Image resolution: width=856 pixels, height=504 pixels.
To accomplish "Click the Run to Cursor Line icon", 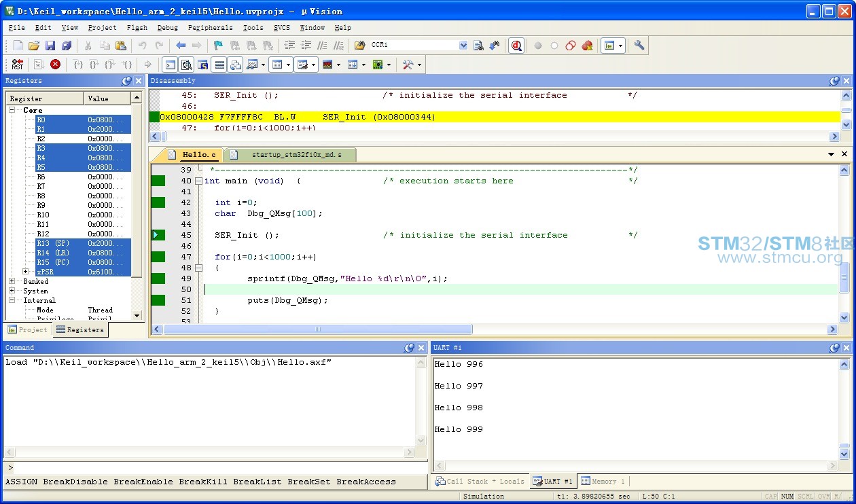I will pyautogui.click(x=127, y=65).
